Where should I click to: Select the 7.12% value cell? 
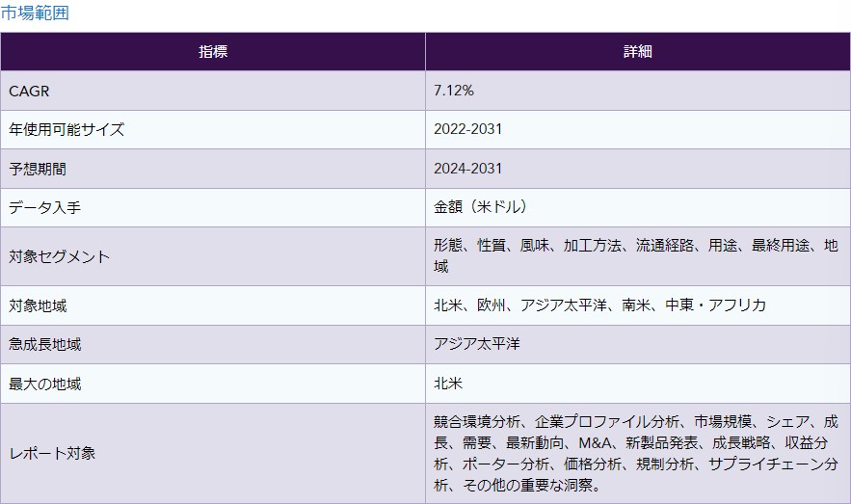638,91
